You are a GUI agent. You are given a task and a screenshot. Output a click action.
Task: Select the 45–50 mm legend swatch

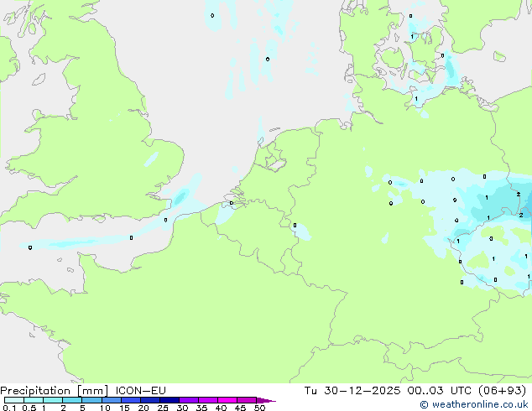[x=247, y=400]
